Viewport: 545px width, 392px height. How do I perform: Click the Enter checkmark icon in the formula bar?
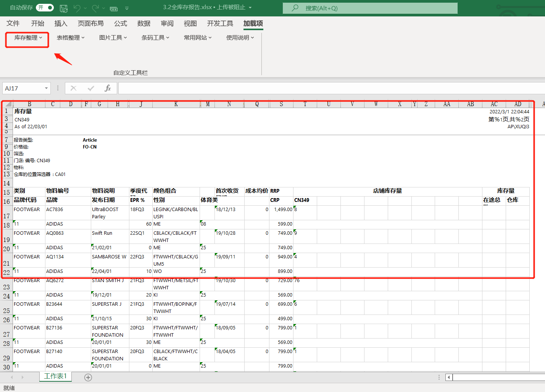[x=91, y=89]
